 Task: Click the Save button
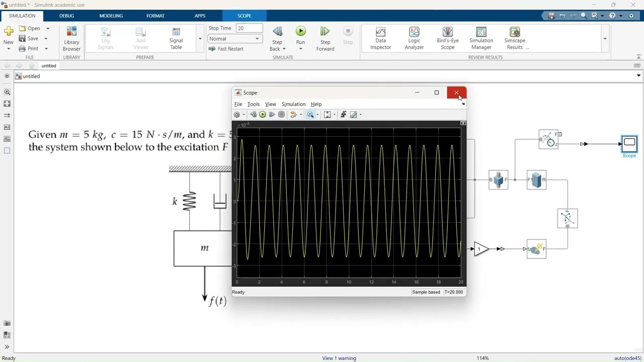click(x=29, y=39)
